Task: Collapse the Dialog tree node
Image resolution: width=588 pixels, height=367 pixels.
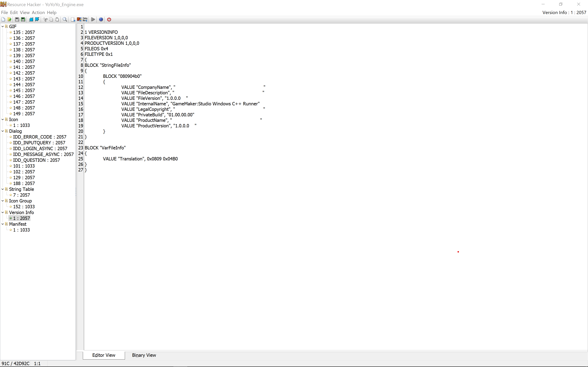Action: coord(3,131)
